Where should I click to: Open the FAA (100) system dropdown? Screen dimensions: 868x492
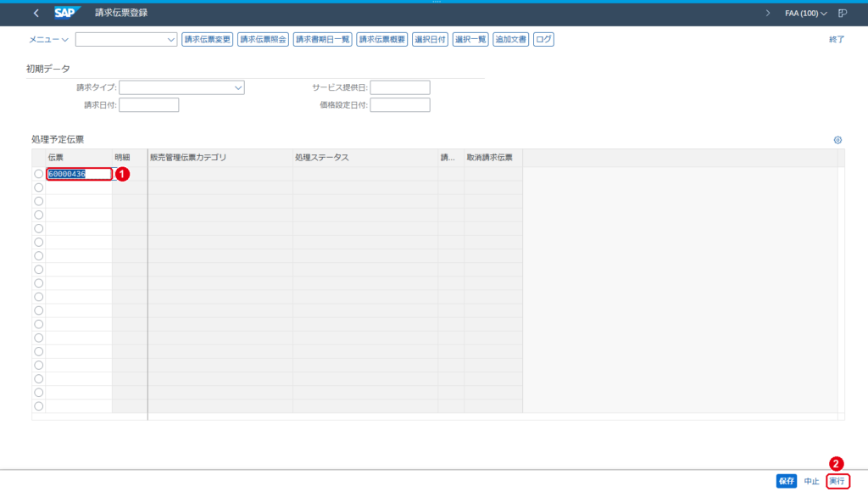tap(805, 13)
